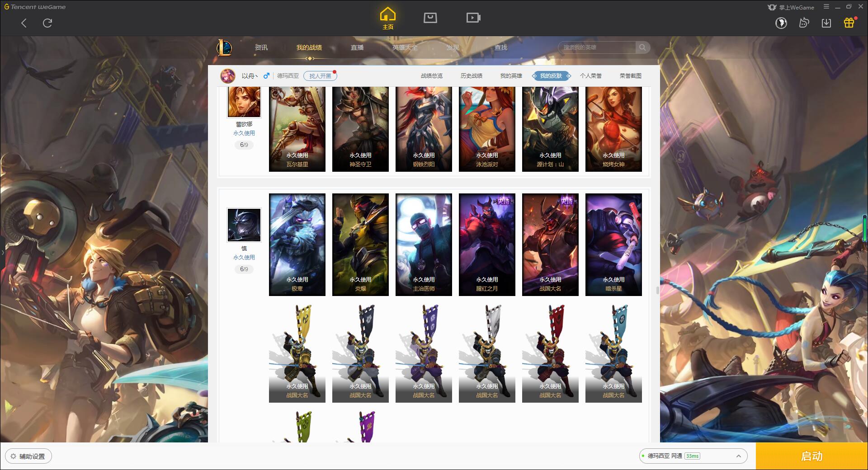Open the download manager icon
Screen dimensions: 868x470
pos(826,23)
